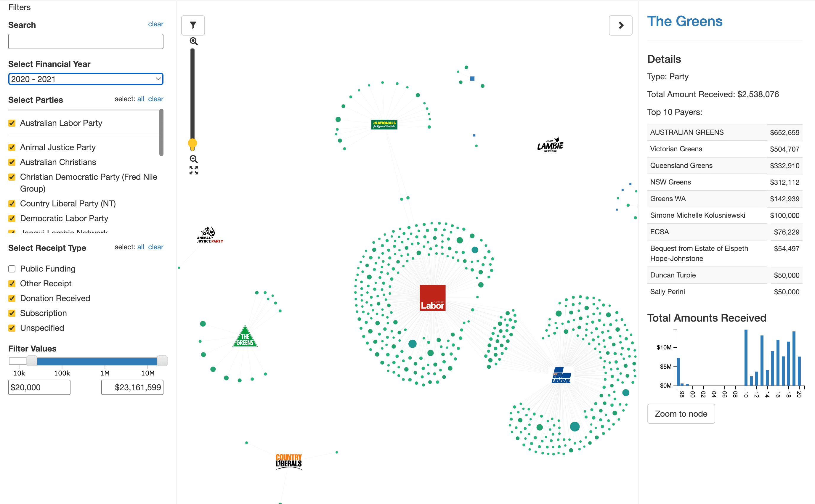
Task: Click the Victorian Greens payer row
Action: tap(725, 149)
